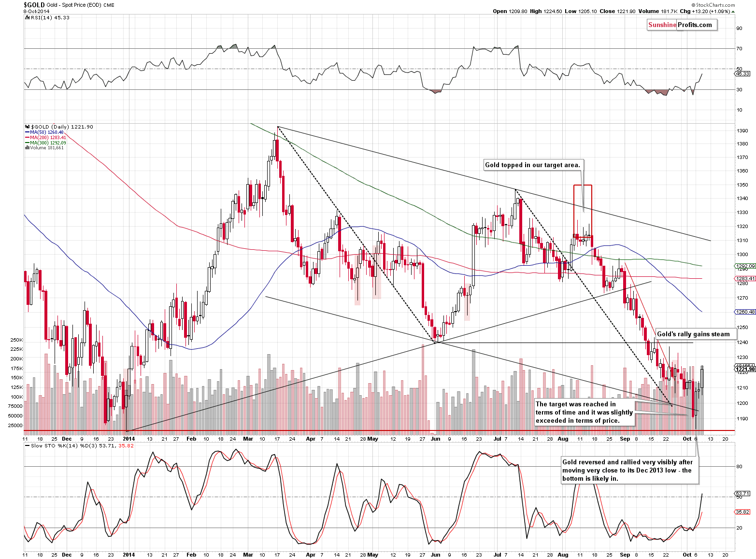Click the 35.82 stochastic value tag
Viewport: 756px width, 559px height.
[742, 512]
